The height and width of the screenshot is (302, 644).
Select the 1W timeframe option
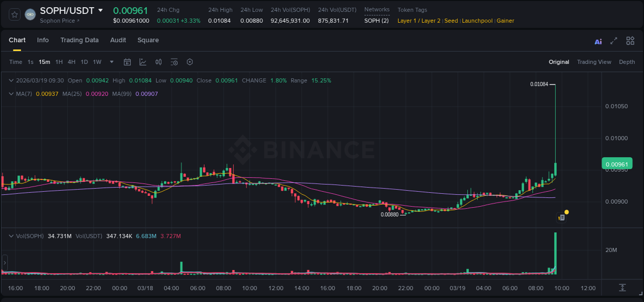[x=96, y=62]
